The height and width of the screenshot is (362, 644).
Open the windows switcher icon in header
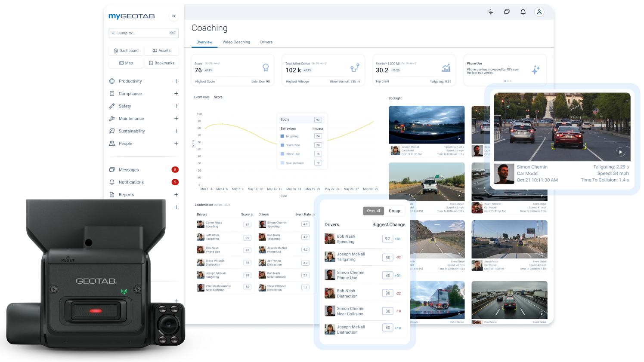pos(507,12)
